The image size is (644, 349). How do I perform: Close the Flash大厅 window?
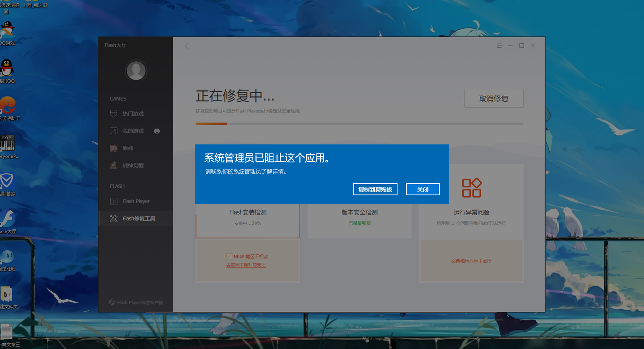533,45
